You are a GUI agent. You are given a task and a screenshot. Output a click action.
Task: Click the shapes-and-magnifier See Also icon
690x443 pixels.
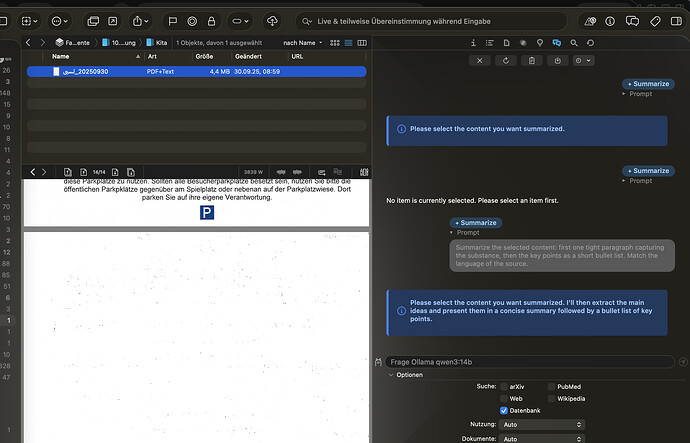(590, 21)
